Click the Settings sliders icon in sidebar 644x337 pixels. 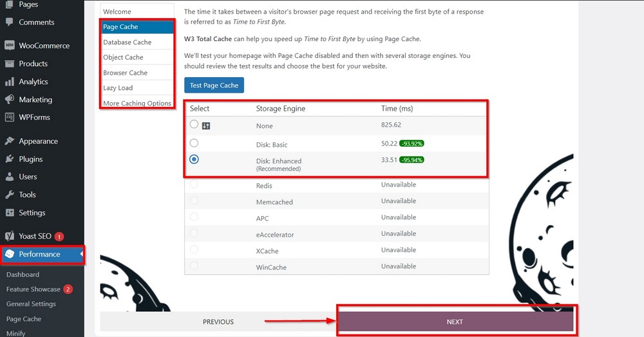point(10,212)
